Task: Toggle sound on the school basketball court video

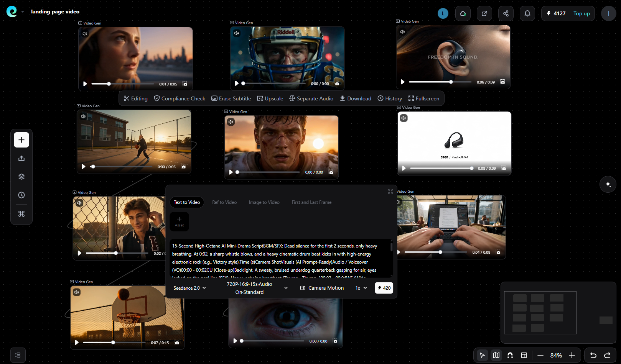Action: click(83, 116)
